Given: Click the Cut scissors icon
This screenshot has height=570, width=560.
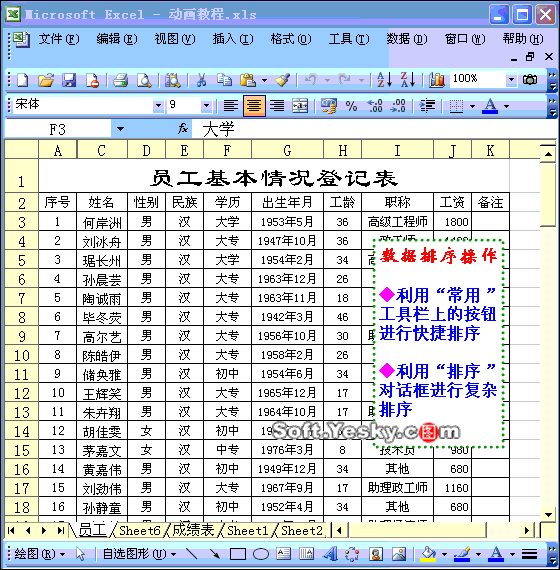Looking at the screenshot, I should pos(201,80).
